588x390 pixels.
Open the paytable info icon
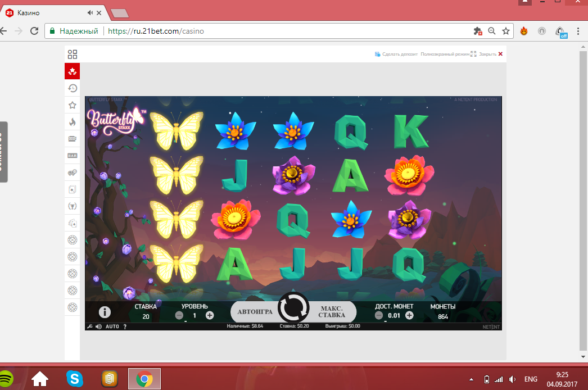(105, 312)
